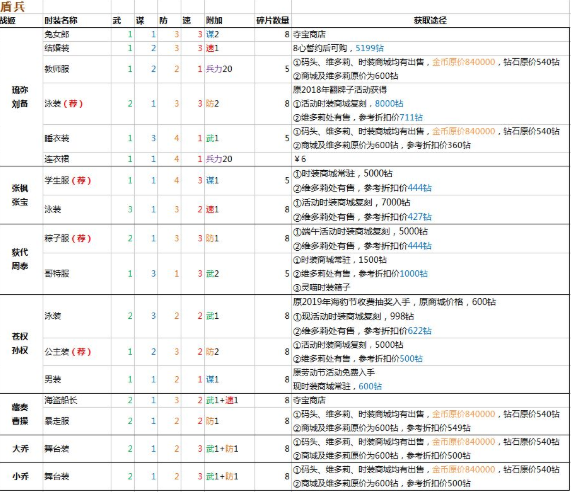Select the 碎片数量 column header

click(x=273, y=20)
